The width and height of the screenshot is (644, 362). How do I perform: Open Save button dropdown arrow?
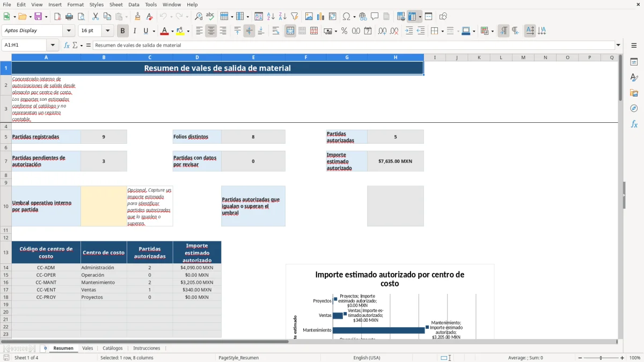[x=46, y=17]
